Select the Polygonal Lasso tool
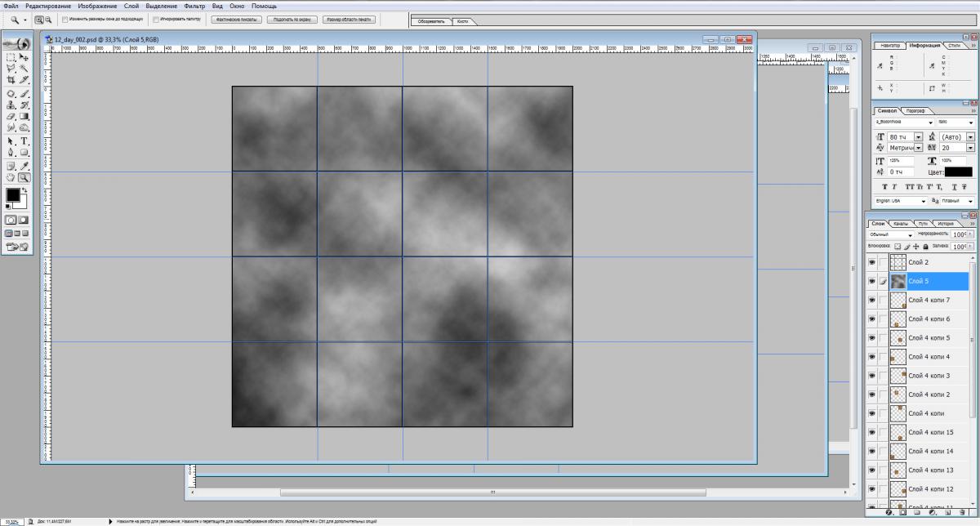980x526 pixels. (x=11, y=69)
